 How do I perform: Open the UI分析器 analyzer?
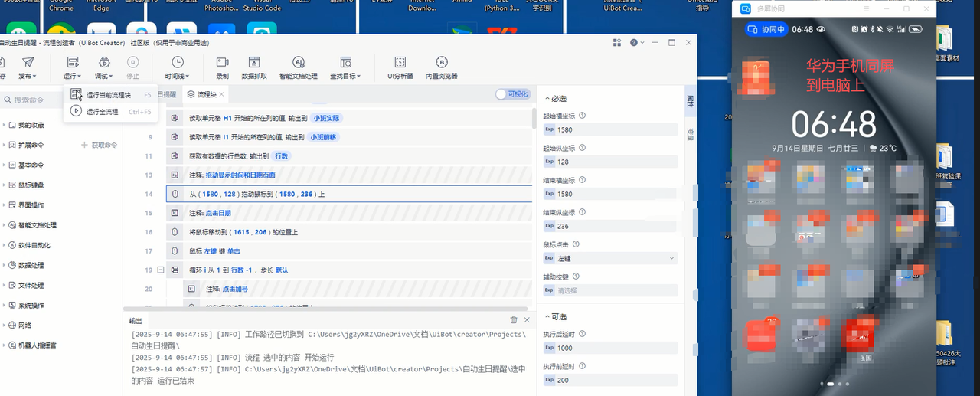point(400,67)
